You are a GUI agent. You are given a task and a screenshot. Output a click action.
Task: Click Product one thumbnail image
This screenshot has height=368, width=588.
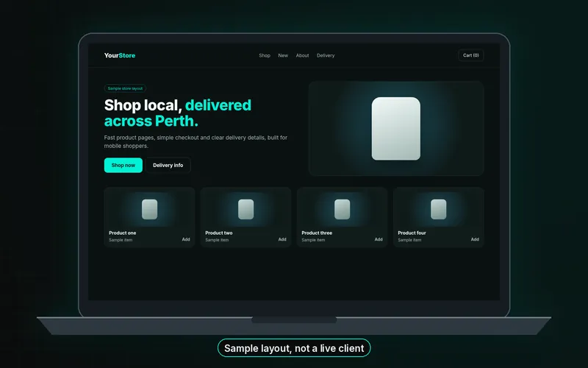(149, 209)
